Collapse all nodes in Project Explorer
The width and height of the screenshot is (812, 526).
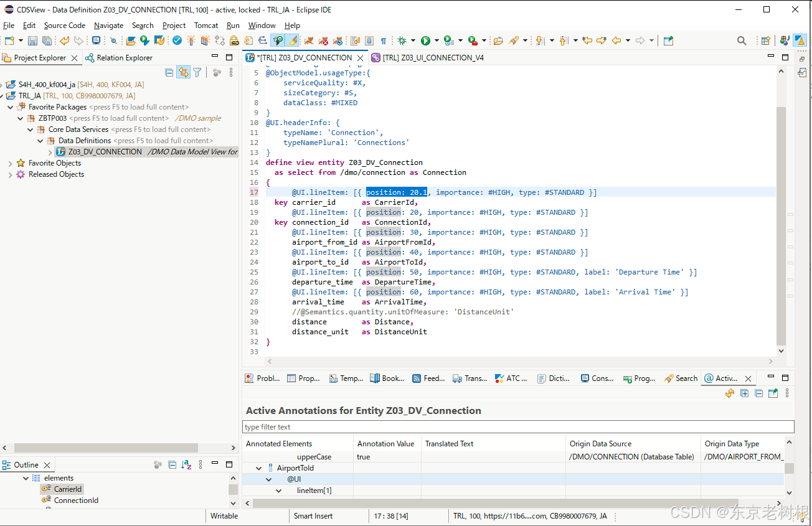[169, 72]
